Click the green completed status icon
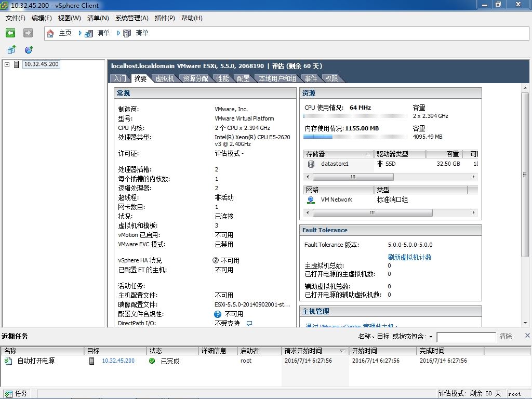Screen dimensions: 532x399 point(152,361)
